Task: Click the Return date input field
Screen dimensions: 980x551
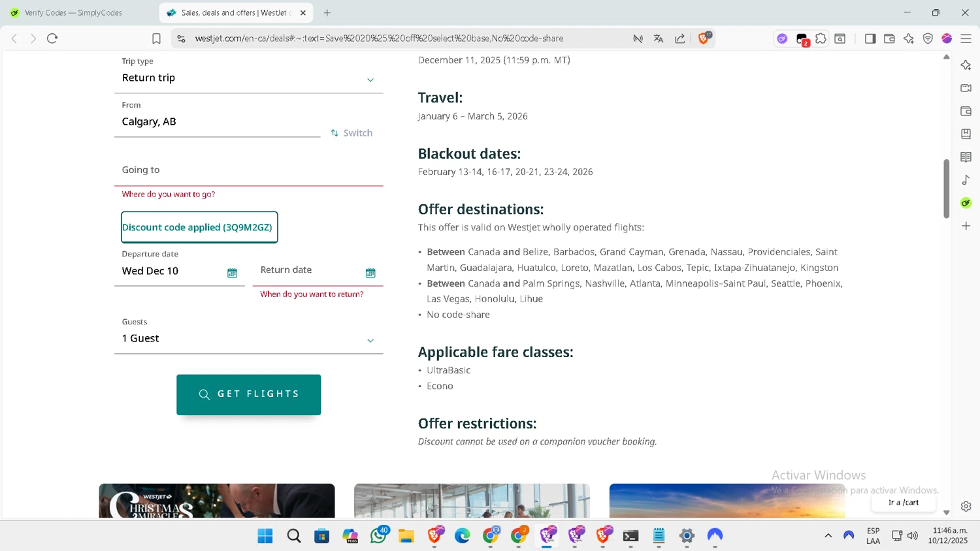Action: [318, 270]
